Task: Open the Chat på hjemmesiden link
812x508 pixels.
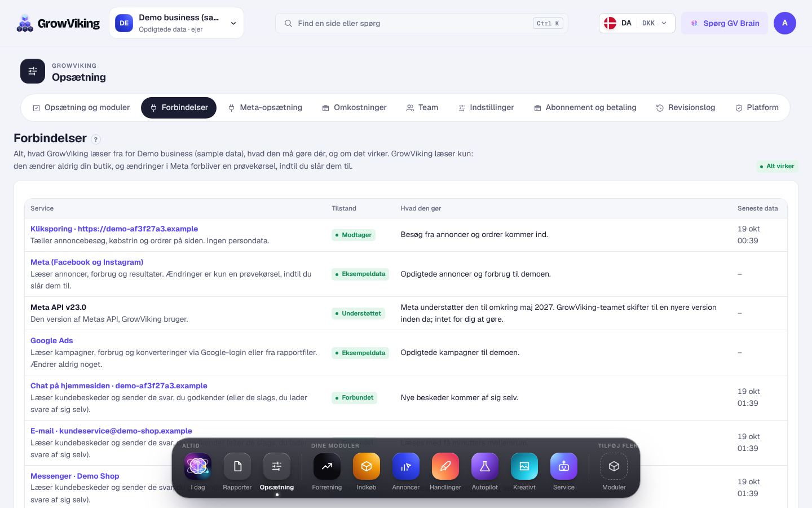Action: pyautogui.click(x=119, y=386)
